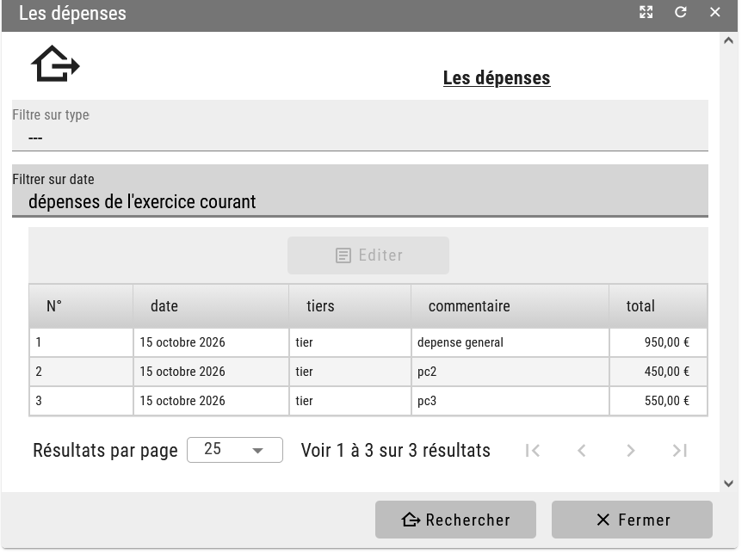The image size is (754, 560).
Task: Go to the next results page
Action: tap(630, 451)
